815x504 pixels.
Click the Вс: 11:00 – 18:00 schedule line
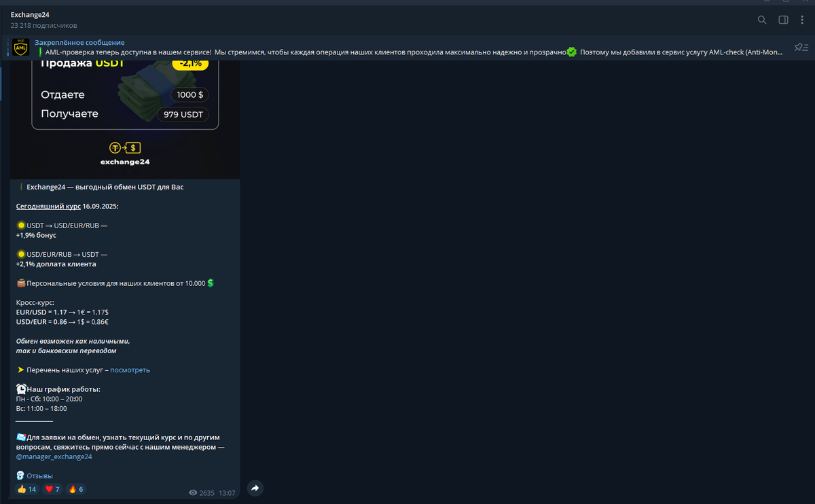pyautogui.click(x=41, y=409)
